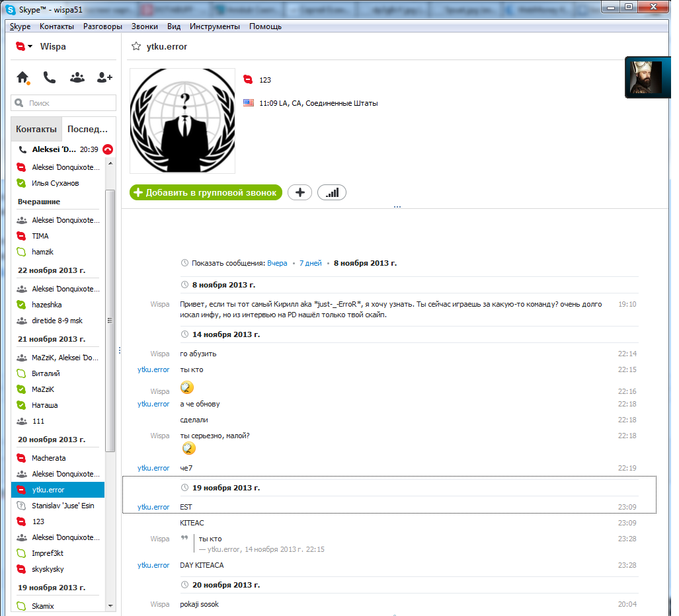Click the call quality signal bars button
Screen dimensions: 679x616
332,192
